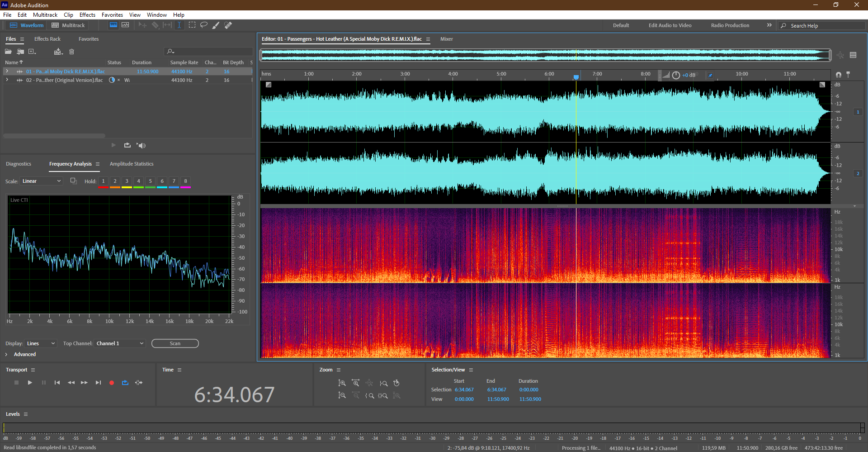Select the Time Selection tool
Screen dimensions: 868x452
[179, 25]
